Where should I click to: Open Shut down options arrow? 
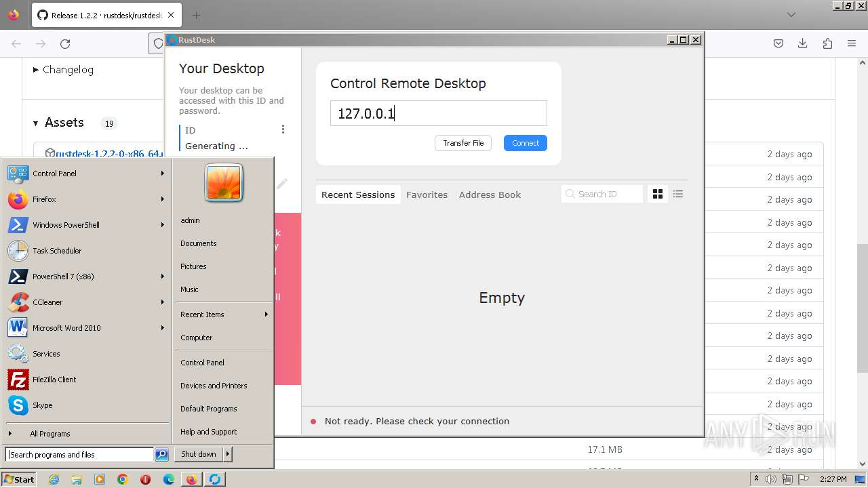pos(227,454)
